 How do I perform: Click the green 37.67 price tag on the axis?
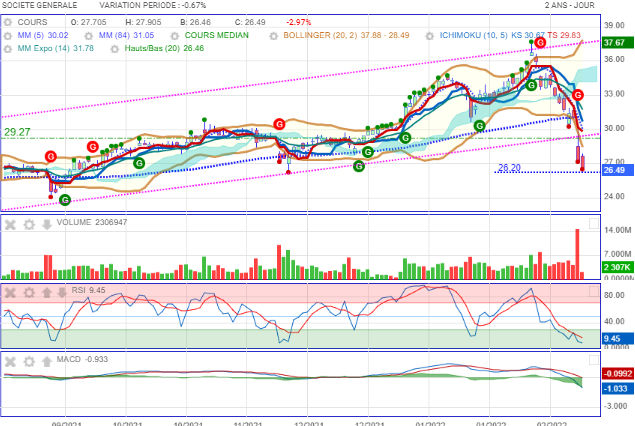[617, 43]
